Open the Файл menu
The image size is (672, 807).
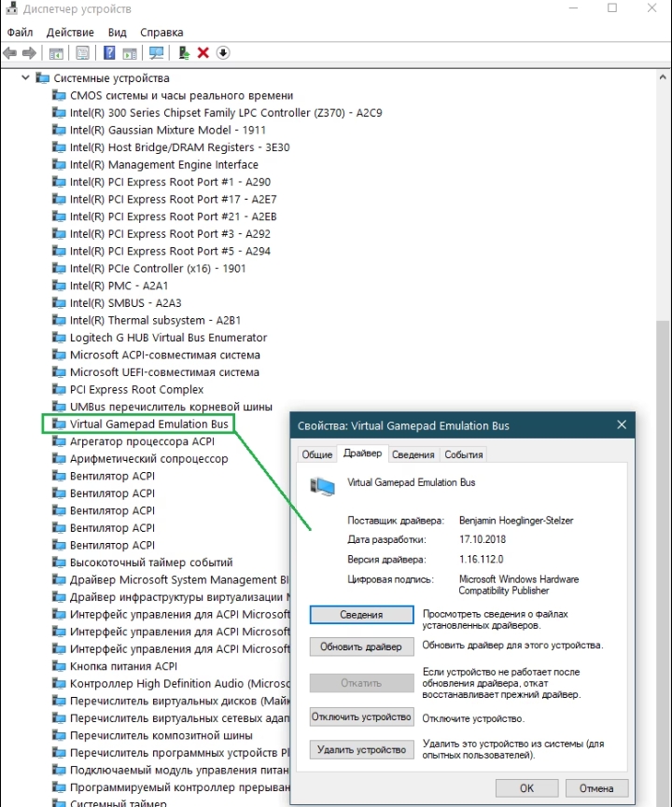(x=20, y=32)
